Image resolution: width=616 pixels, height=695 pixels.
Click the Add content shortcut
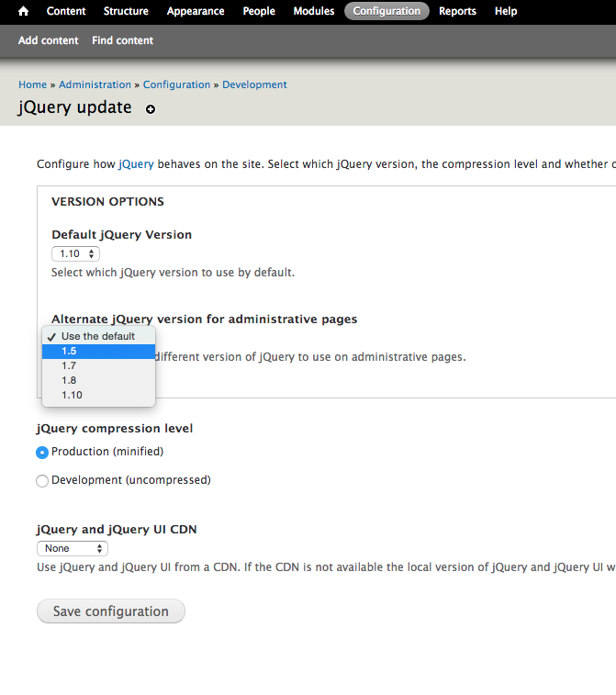pyautogui.click(x=49, y=40)
